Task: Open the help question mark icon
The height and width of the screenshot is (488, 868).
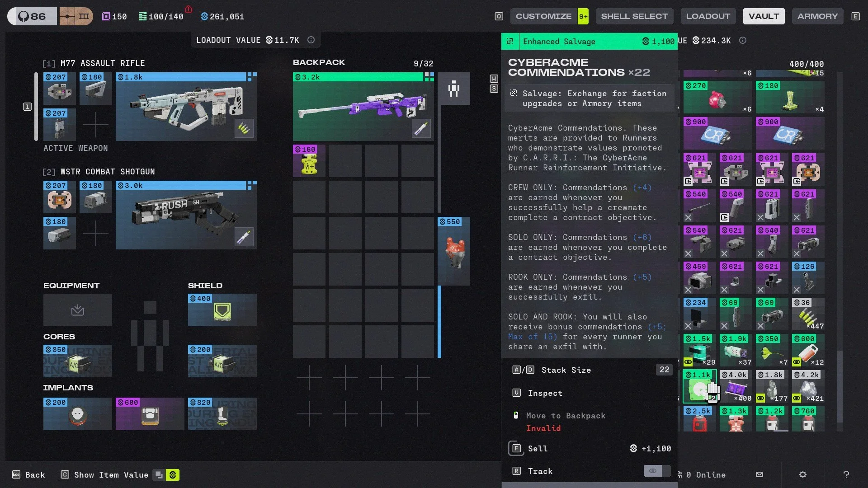Action: click(847, 474)
